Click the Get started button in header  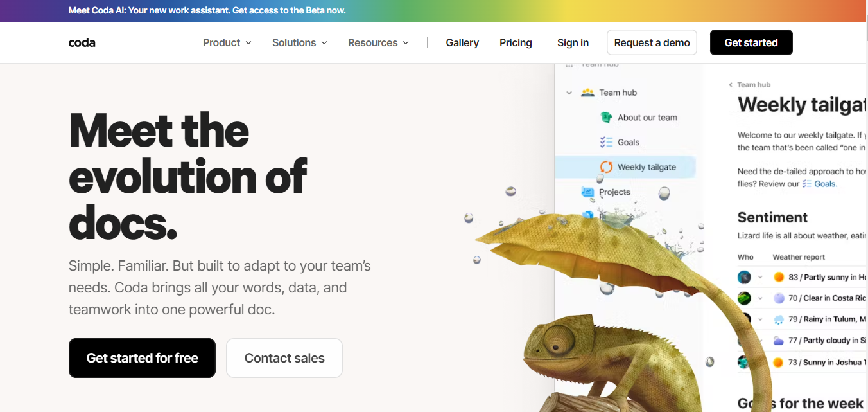[x=751, y=42]
